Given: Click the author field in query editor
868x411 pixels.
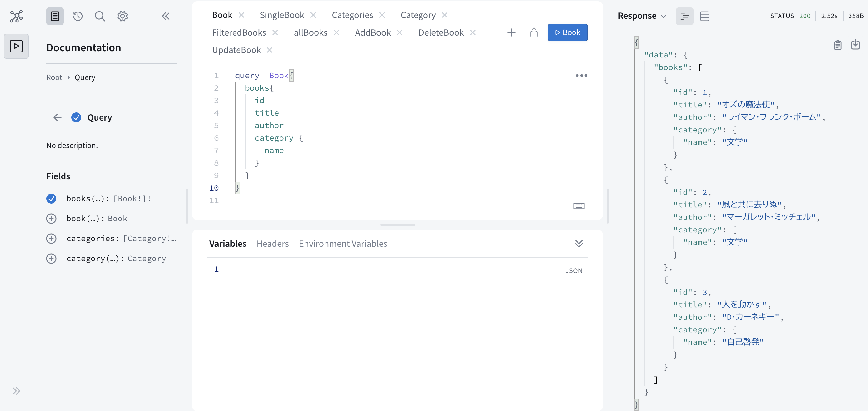Looking at the screenshot, I should click(269, 125).
